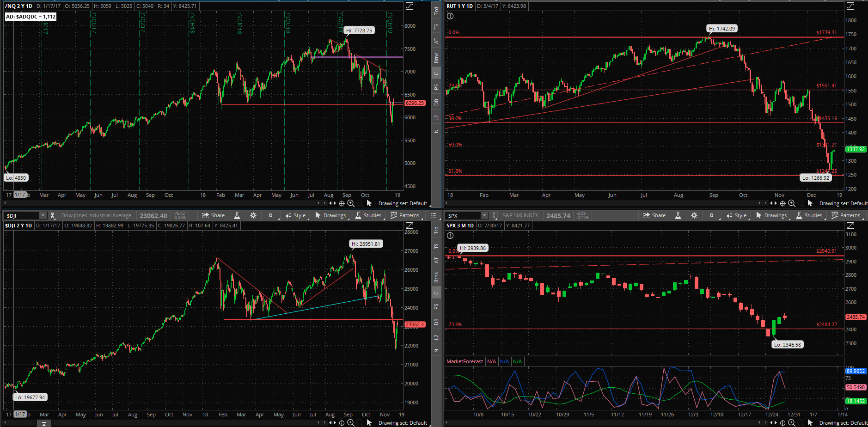Open Drawing set: Default below the RUT chart
The image size is (868, 427).
843,203
